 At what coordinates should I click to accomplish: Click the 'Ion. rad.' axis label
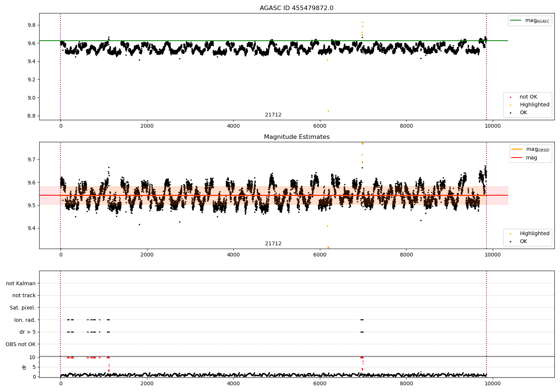25,320
